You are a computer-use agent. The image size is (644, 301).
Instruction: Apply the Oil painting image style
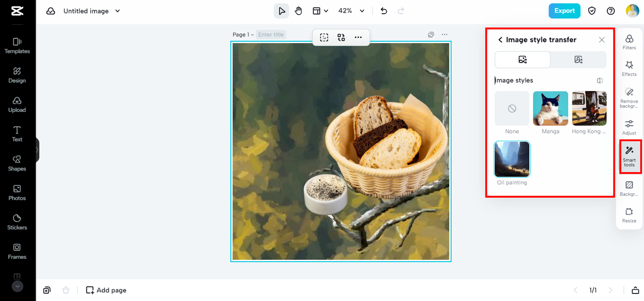(x=512, y=159)
